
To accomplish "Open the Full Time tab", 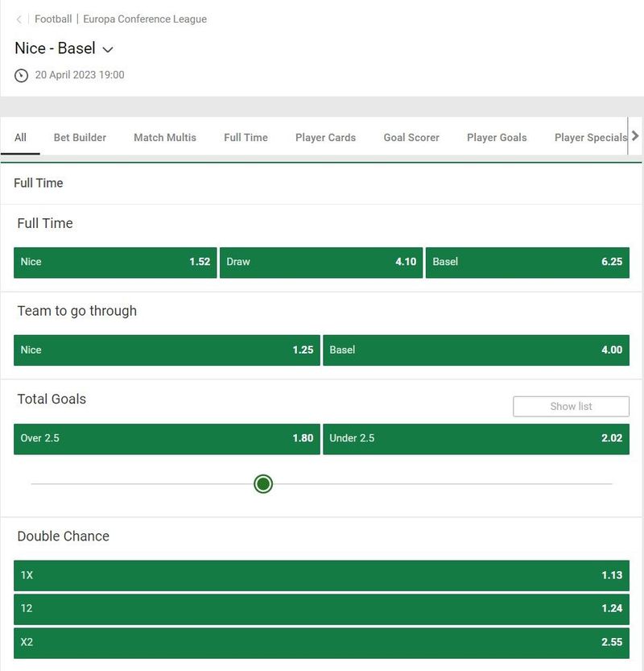I will click(246, 138).
